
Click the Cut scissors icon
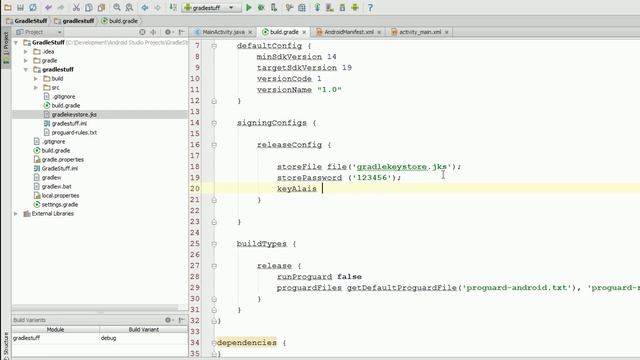76,7
